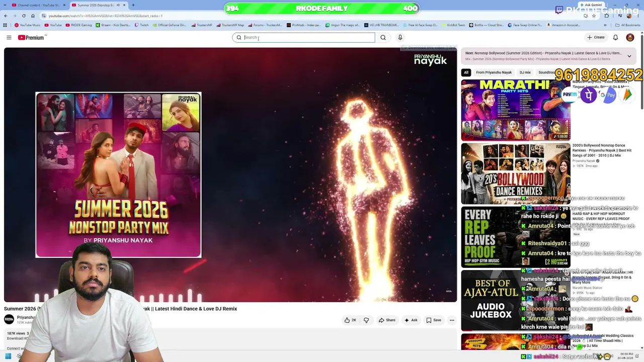Switch to the Channel content tab
This screenshot has width=644, height=362.
38,5
